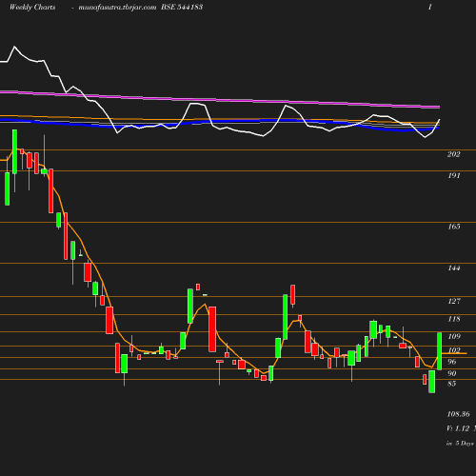Viewport: 476px width, 476px height.
Task: Click the white indicator line's first peak
Action: 14,47
